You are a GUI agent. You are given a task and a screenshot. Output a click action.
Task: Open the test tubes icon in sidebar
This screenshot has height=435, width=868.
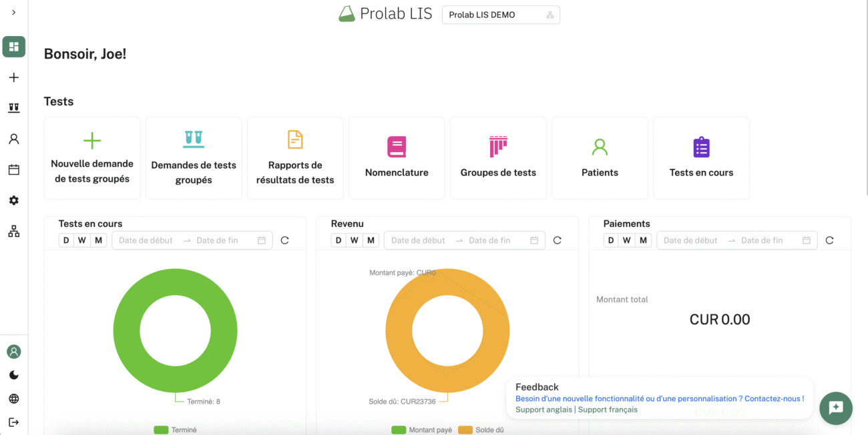point(13,108)
